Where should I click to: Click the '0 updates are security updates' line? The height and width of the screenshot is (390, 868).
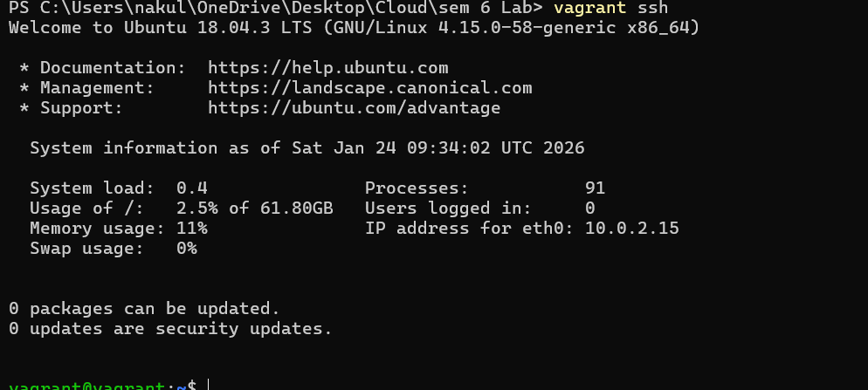coord(170,329)
